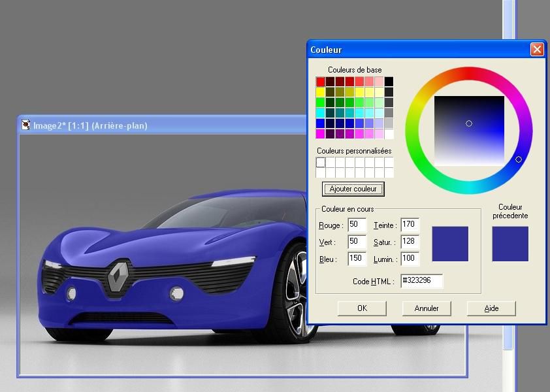Viewport: 550px width, 392px height.
Task: Click the Rouge value field
Action: pos(357,225)
